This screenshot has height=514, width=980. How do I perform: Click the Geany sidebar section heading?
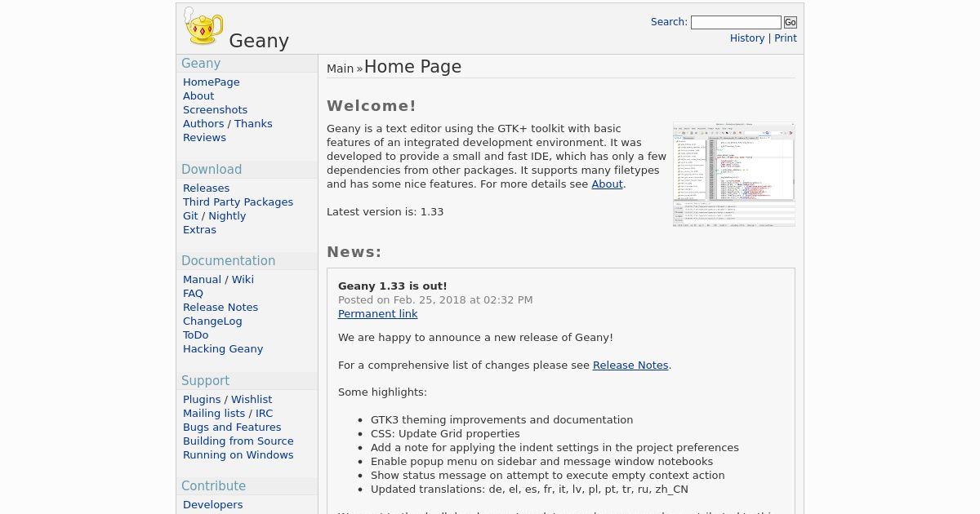201,64
